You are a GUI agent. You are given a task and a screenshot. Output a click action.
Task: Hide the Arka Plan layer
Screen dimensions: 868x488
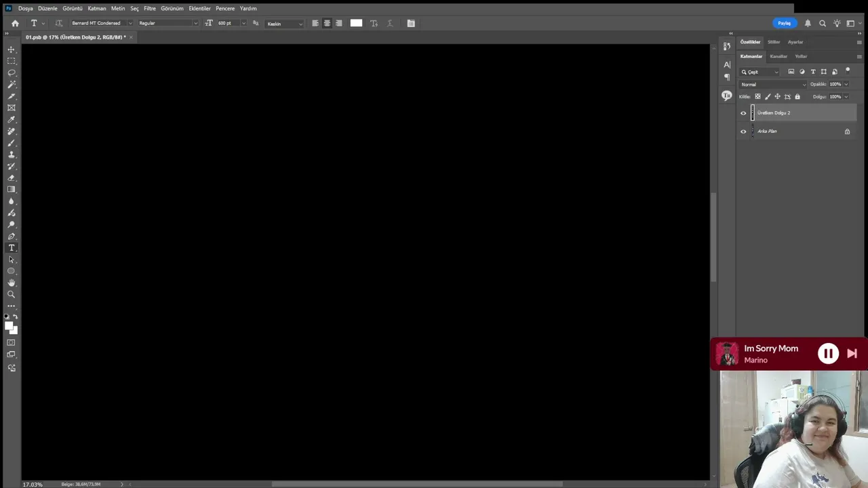(743, 131)
